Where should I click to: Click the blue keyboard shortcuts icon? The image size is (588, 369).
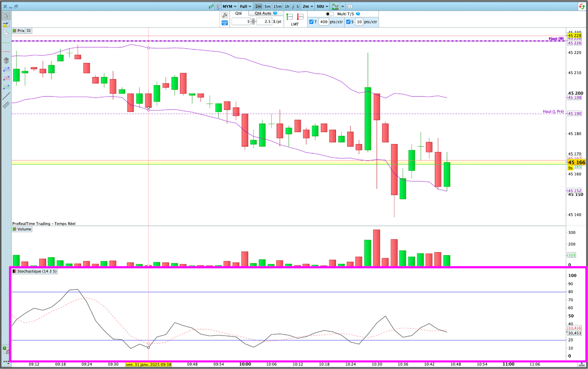(225, 23)
